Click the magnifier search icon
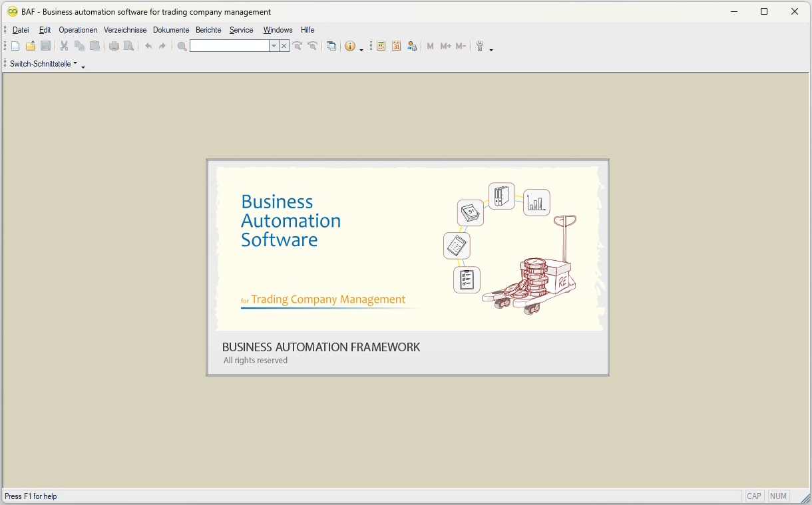 click(182, 46)
